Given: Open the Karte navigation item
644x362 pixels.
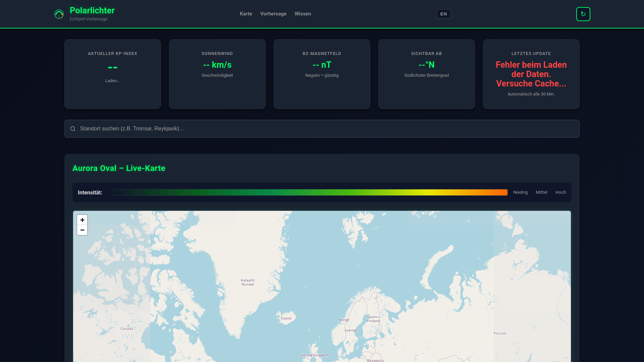Looking at the screenshot, I should [246, 14].
